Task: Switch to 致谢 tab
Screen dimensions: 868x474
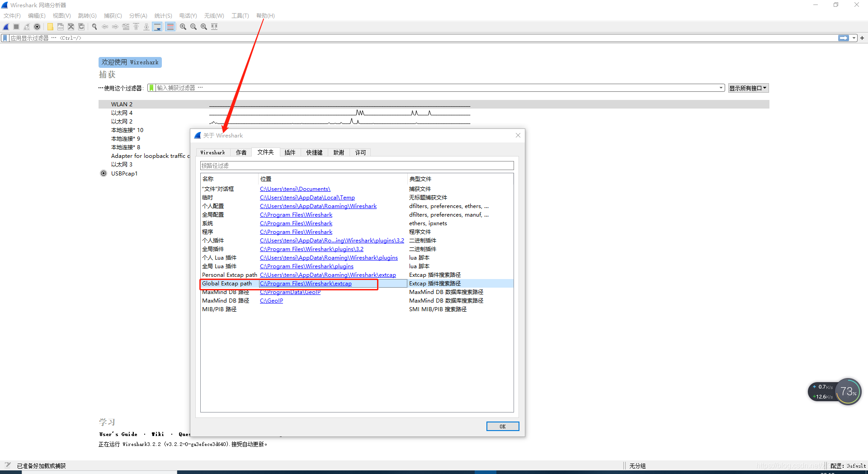Action: coord(339,152)
